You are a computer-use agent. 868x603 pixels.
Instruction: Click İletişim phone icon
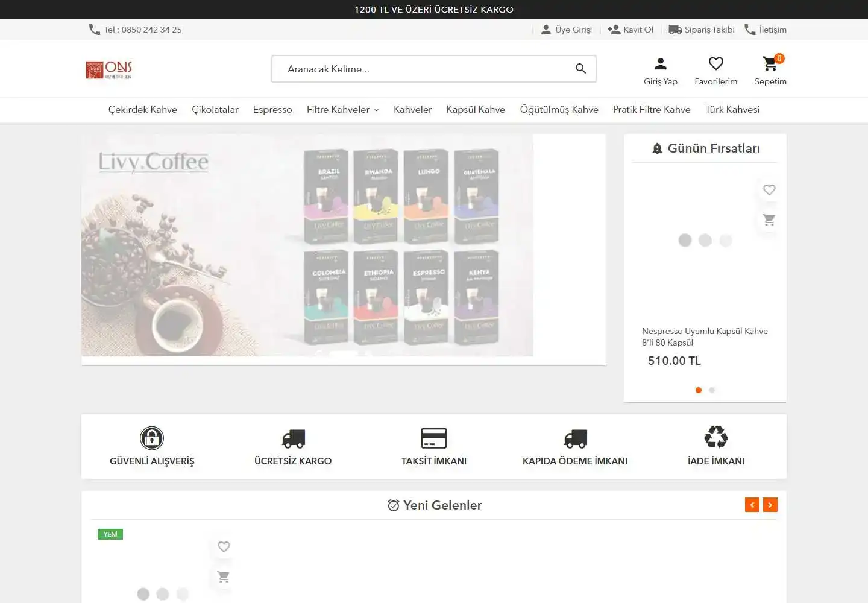750,30
